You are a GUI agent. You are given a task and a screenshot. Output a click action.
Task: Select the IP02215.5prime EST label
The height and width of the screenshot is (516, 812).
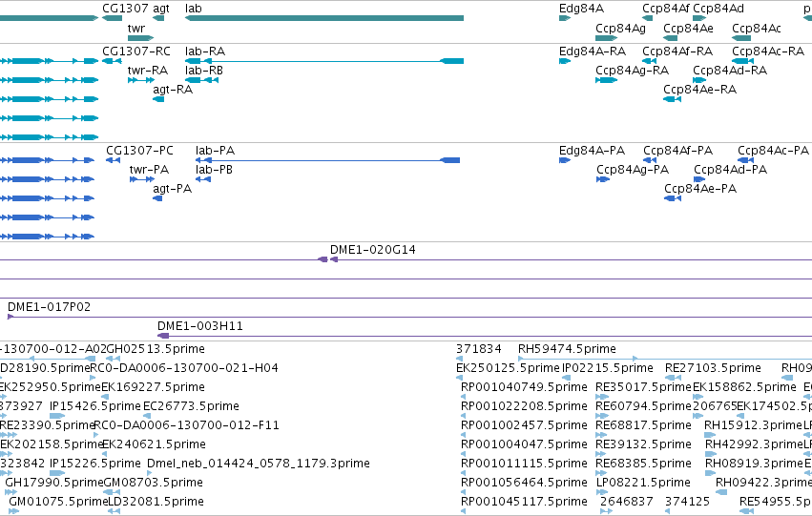[x=608, y=368]
